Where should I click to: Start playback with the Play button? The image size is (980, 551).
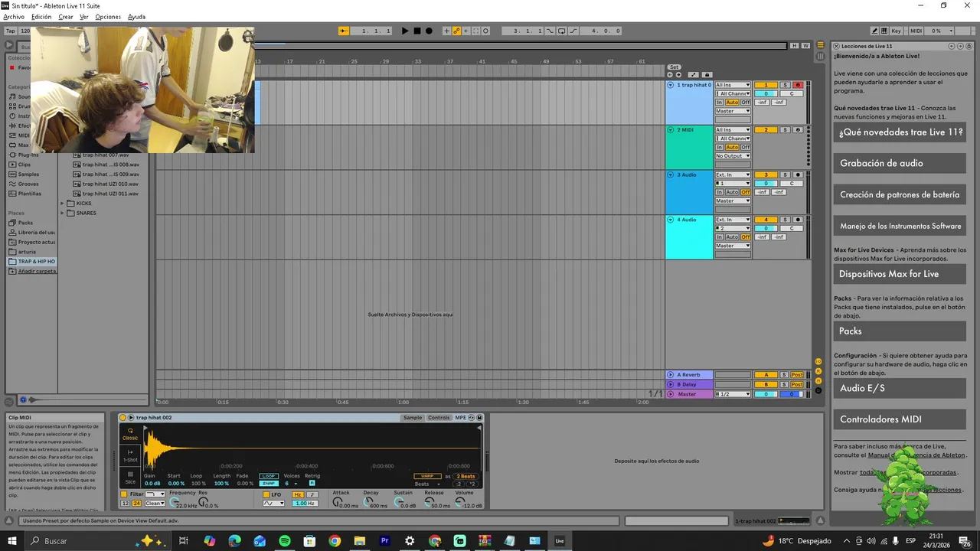[x=405, y=31]
